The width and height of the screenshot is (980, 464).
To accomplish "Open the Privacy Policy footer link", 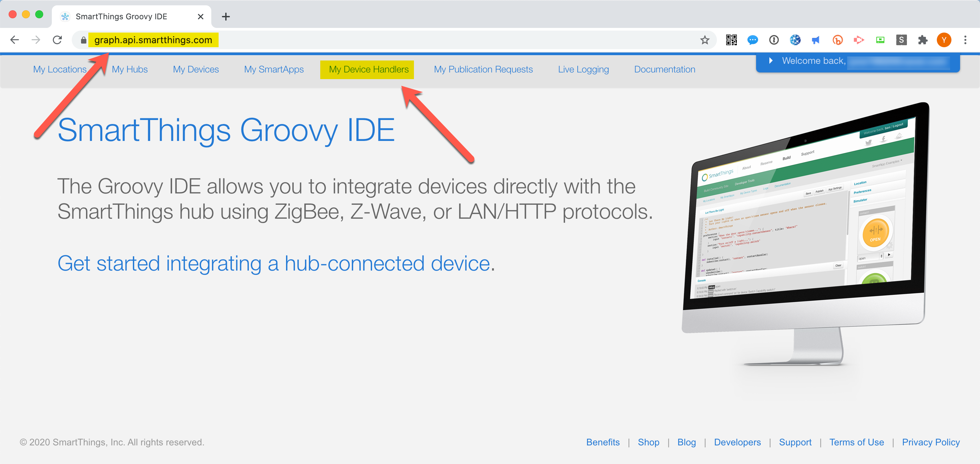I will coord(931,442).
